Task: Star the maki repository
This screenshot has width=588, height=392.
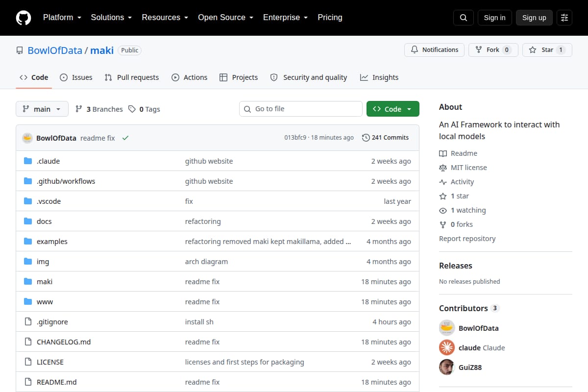Action: pos(547,50)
